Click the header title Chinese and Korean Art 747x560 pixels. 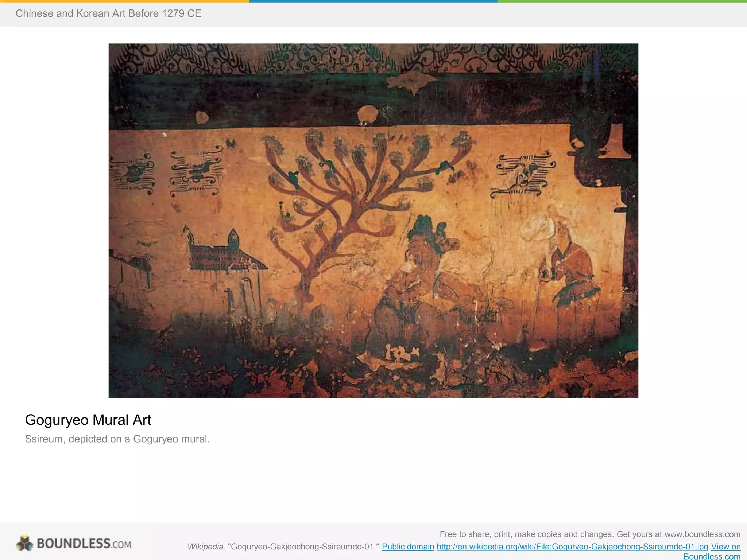point(108,13)
